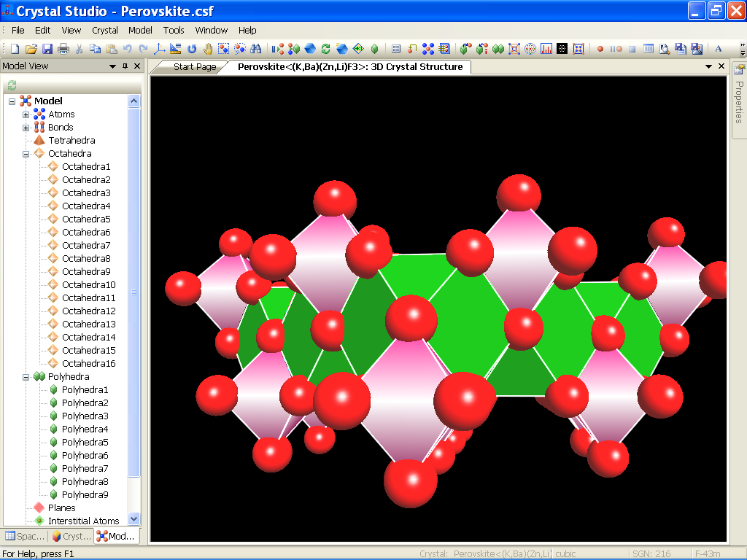Click the red bar chart icon
Image resolution: width=747 pixels, height=560 pixels.
(546, 49)
